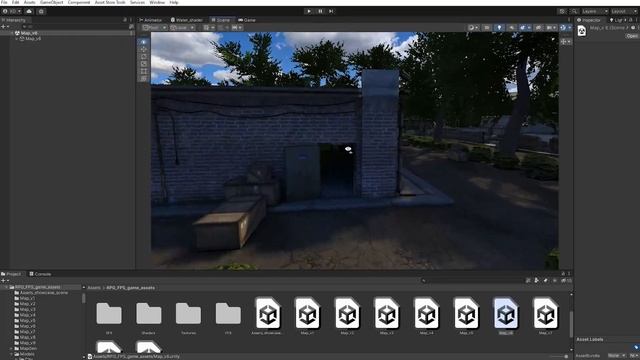
Task: Select the Rect tool in scene toolbar
Action: (x=144, y=71)
